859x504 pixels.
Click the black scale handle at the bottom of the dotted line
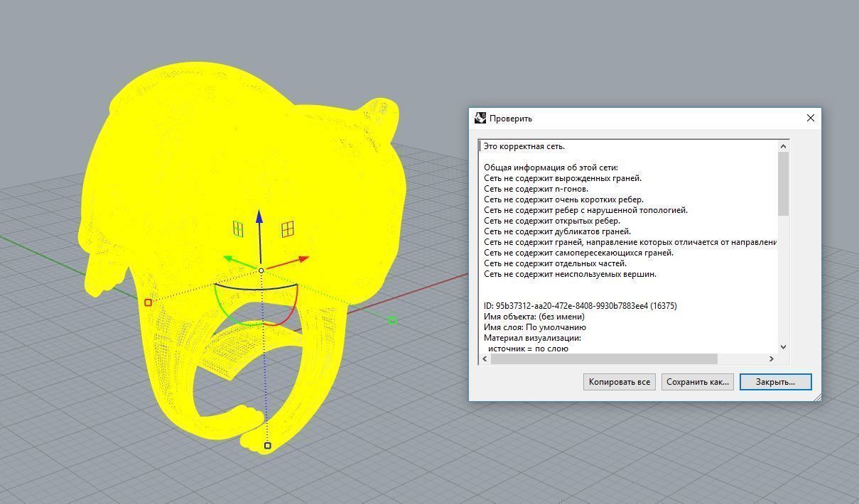pyautogui.click(x=268, y=446)
